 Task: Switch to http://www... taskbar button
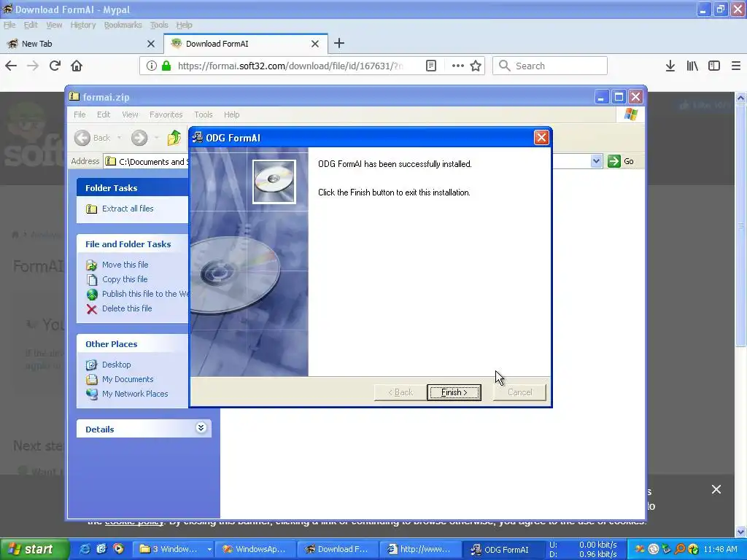pyautogui.click(x=420, y=549)
